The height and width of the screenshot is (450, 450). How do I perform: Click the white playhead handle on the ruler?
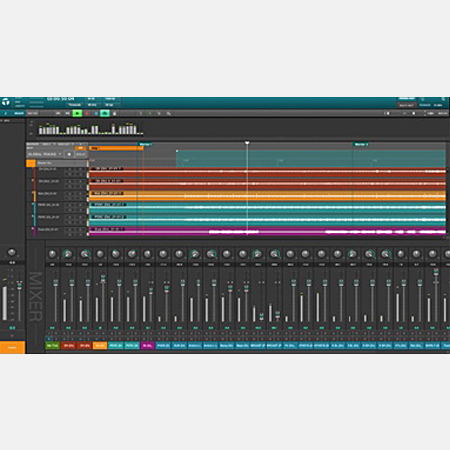tap(247, 143)
